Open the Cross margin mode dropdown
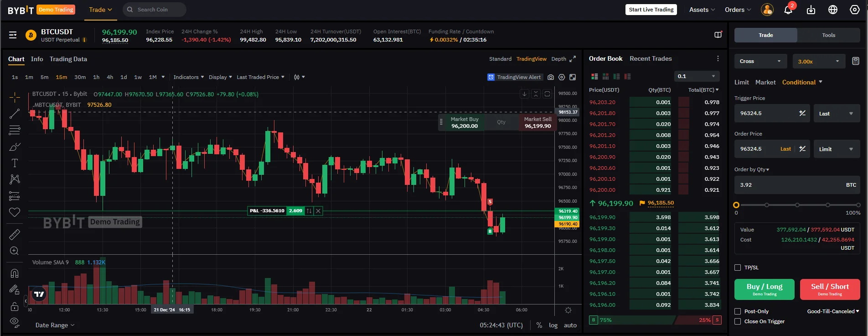Viewport: 868px width, 336px height. [x=761, y=61]
